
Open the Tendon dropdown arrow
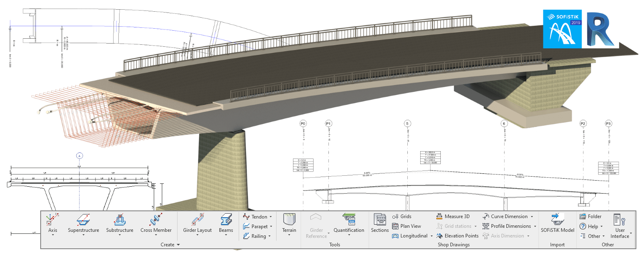click(270, 217)
